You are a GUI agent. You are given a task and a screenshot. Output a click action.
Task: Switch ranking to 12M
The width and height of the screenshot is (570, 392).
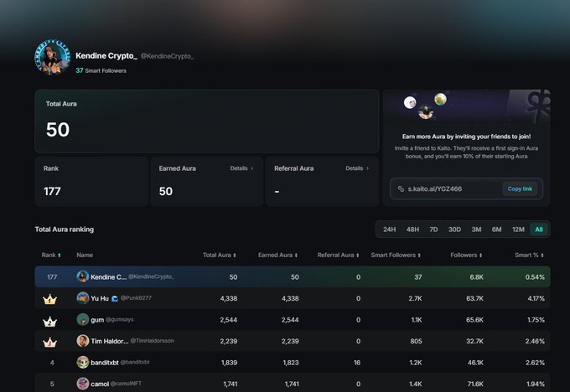point(518,230)
